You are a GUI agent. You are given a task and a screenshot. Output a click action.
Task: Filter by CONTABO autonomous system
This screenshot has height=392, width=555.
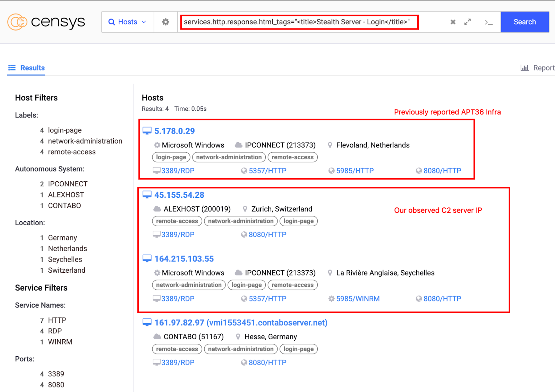coord(64,205)
